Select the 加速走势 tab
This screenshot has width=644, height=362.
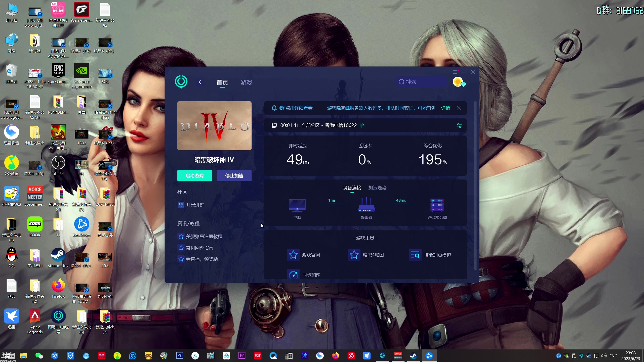pos(377,188)
